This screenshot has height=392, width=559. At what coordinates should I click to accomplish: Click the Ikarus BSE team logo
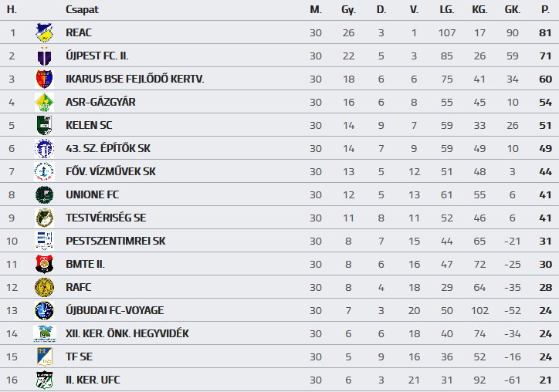coord(44,79)
